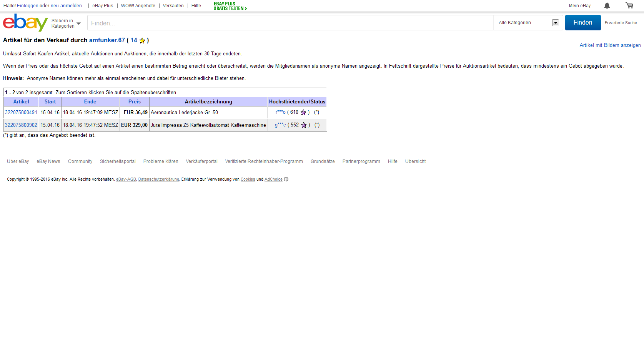Select the Jura Impressa Z5 Kaffeevollautomat cell
Screen dimensions: 644x349
208,125
